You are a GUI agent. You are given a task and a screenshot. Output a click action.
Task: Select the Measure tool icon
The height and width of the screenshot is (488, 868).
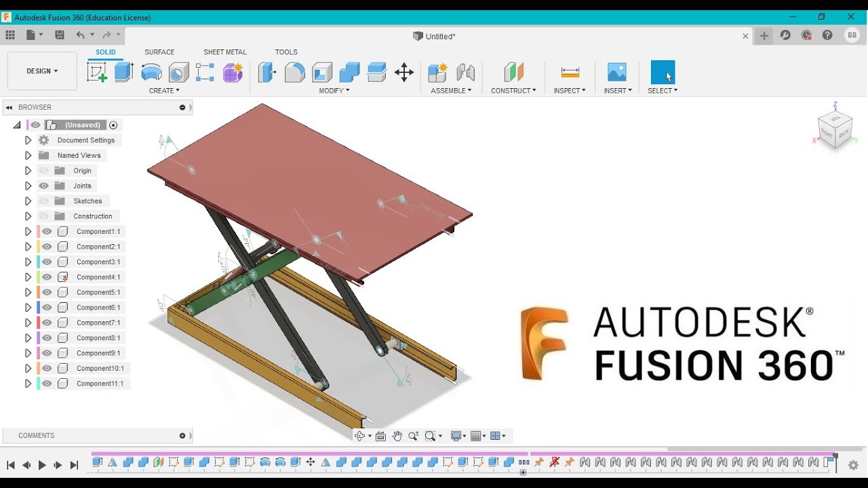(x=570, y=73)
